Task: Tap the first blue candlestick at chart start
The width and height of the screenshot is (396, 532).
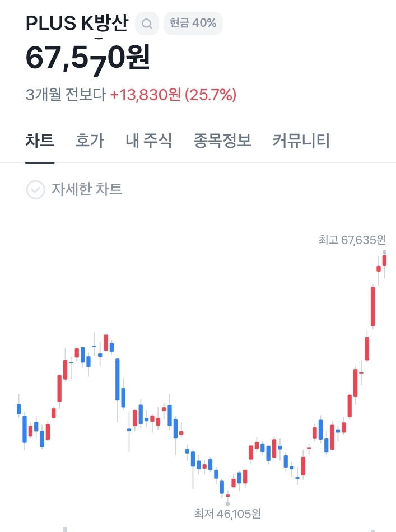Action: tap(18, 409)
